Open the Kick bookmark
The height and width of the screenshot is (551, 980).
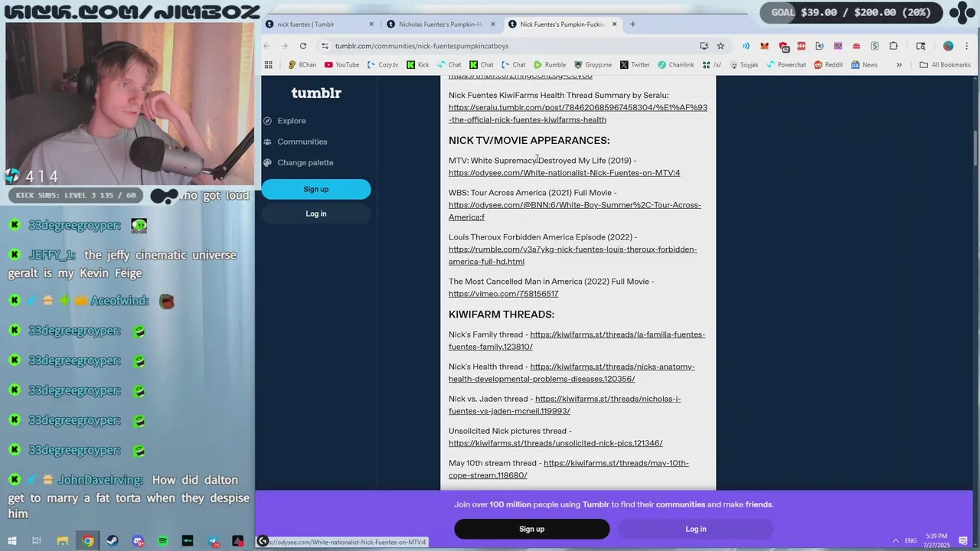(418, 65)
